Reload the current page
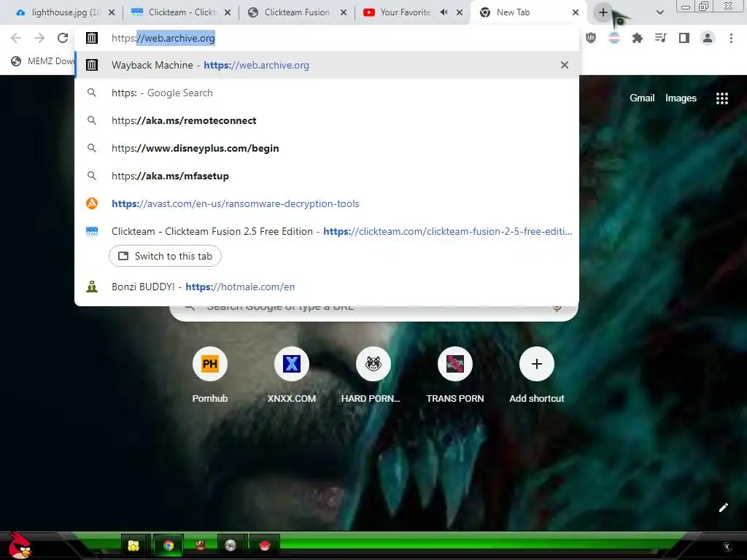Image resolution: width=747 pixels, height=560 pixels. (63, 38)
